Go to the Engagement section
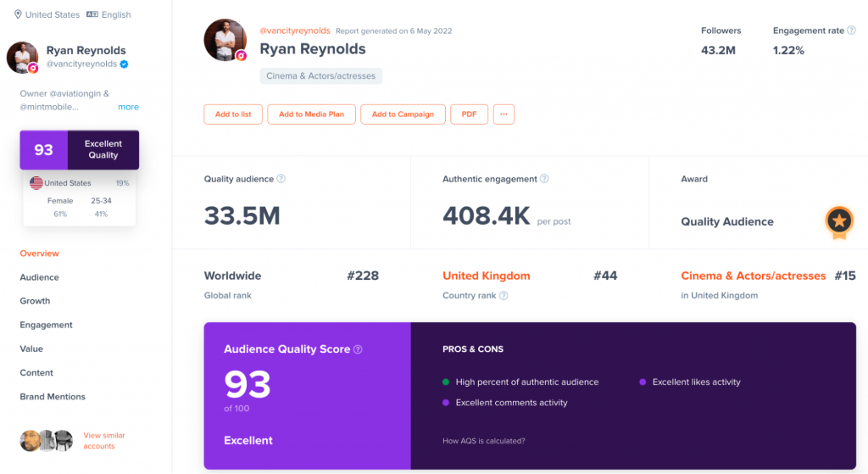 (46, 325)
